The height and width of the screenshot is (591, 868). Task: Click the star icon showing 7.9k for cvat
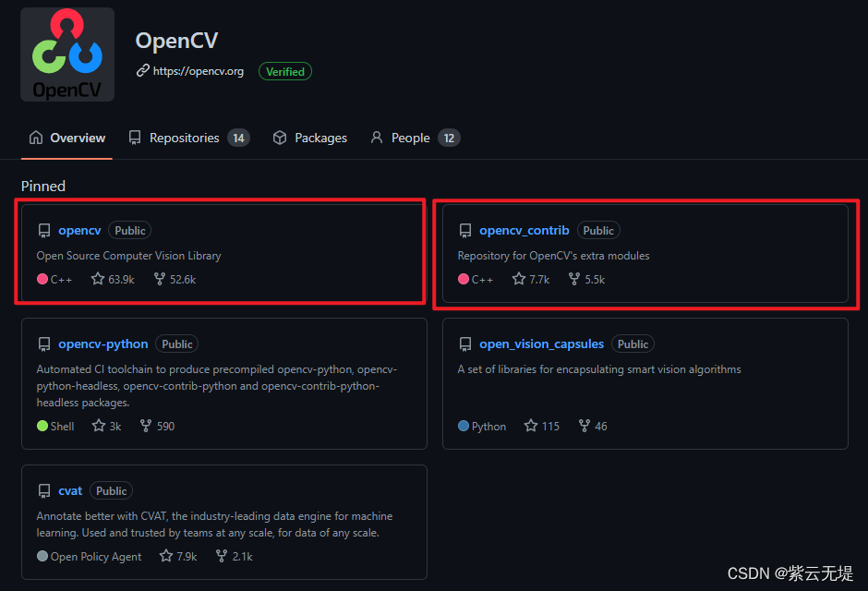click(166, 555)
